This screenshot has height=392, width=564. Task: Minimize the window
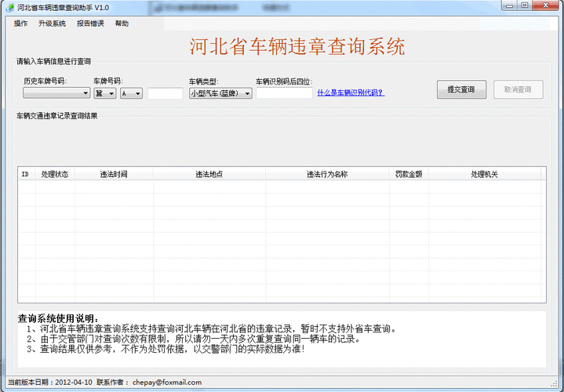pos(508,5)
